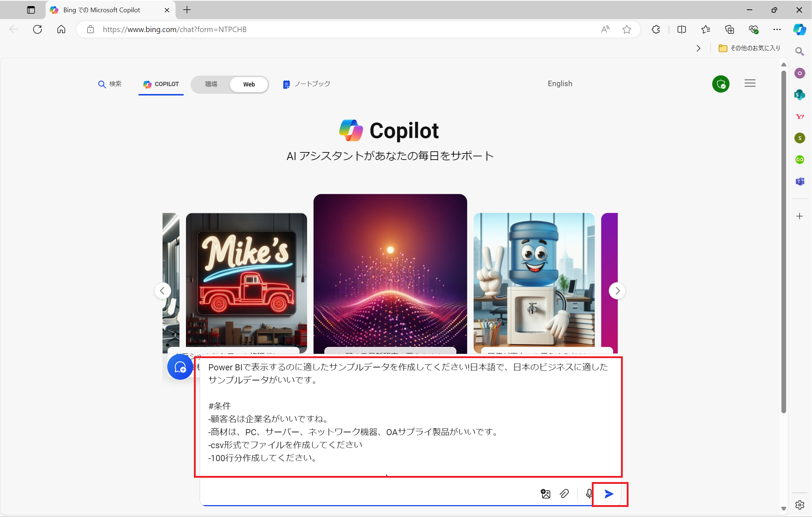Image resolution: width=812 pixels, height=517 pixels.
Task: Click the green shield profile icon
Action: [720, 84]
